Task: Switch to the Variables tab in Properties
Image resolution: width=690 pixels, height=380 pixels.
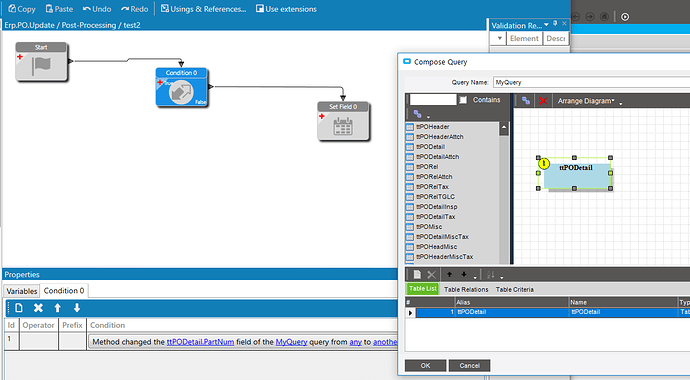Action: 22,291
